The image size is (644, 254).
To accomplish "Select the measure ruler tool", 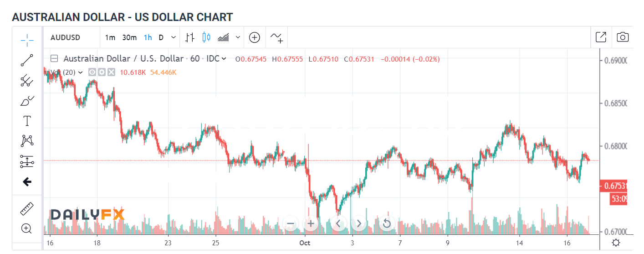I will click(27, 209).
